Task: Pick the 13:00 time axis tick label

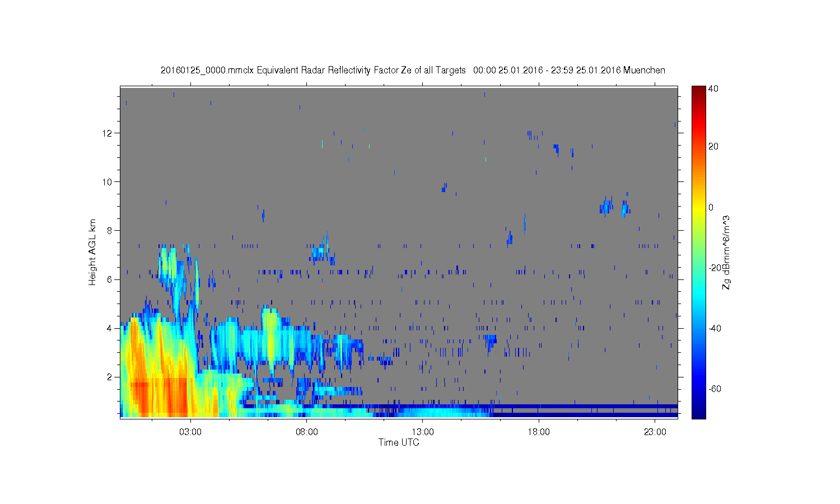Action: click(x=423, y=432)
